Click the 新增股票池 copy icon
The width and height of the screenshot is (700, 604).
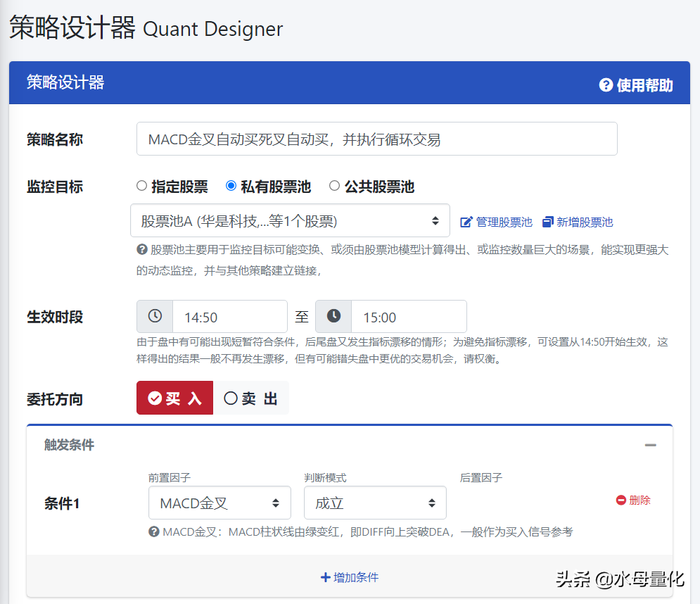click(x=548, y=222)
